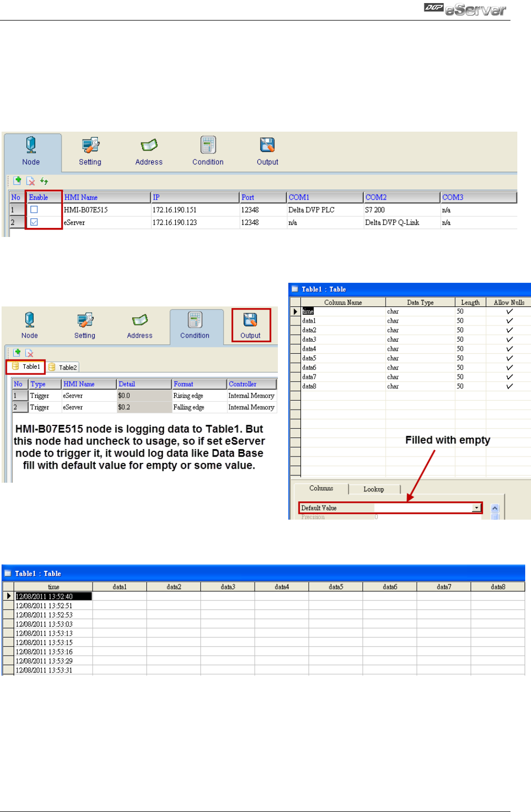Select record 12/08/2011 13:53:03
Image resolution: width=531 pixels, height=812 pixels.
(53, 624)
